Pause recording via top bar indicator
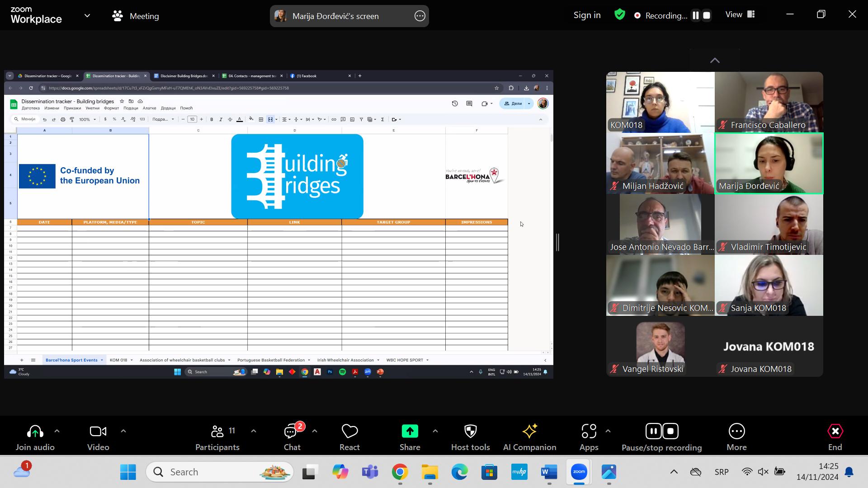 coord(696,15)
